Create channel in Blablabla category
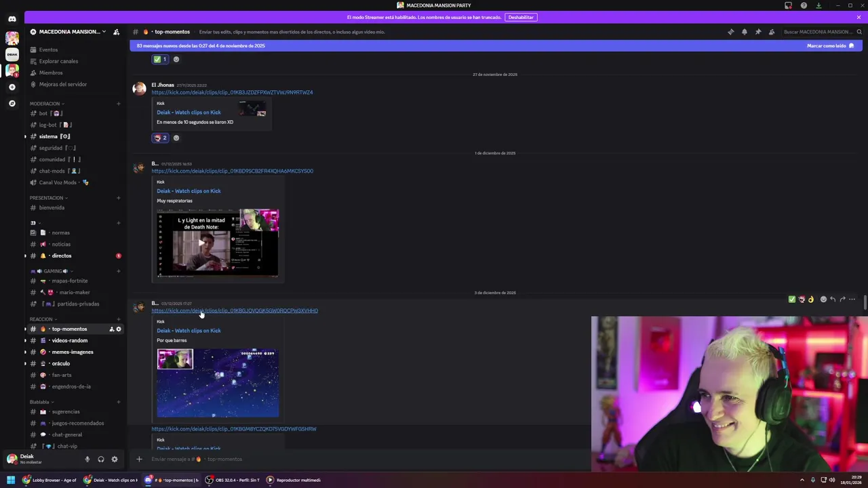The width and height of the screenshot is (868, 488). coord(118,402)
